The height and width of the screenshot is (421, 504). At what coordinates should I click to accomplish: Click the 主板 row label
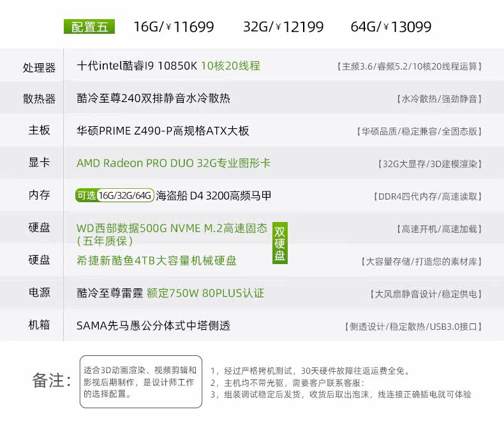(x=39, y=130)
